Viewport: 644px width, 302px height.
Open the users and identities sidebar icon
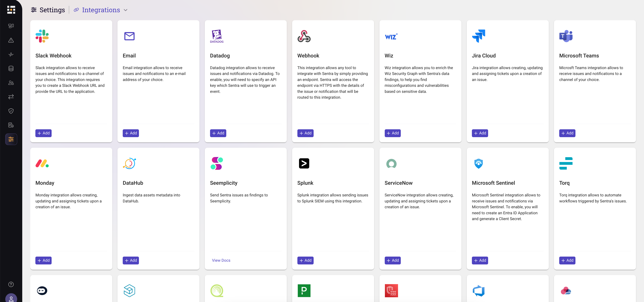[x=11, y=82]
